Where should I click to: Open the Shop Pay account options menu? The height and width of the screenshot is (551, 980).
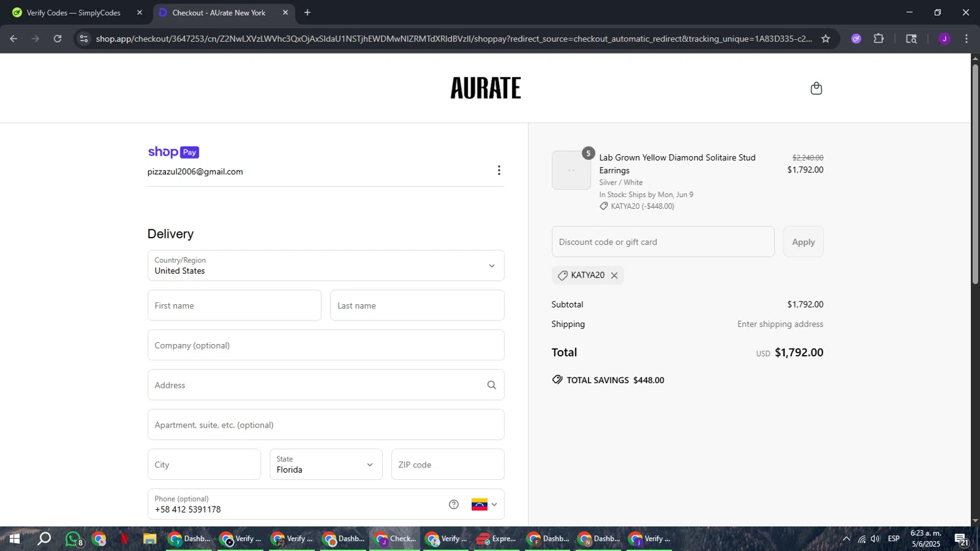click(499, 170)
